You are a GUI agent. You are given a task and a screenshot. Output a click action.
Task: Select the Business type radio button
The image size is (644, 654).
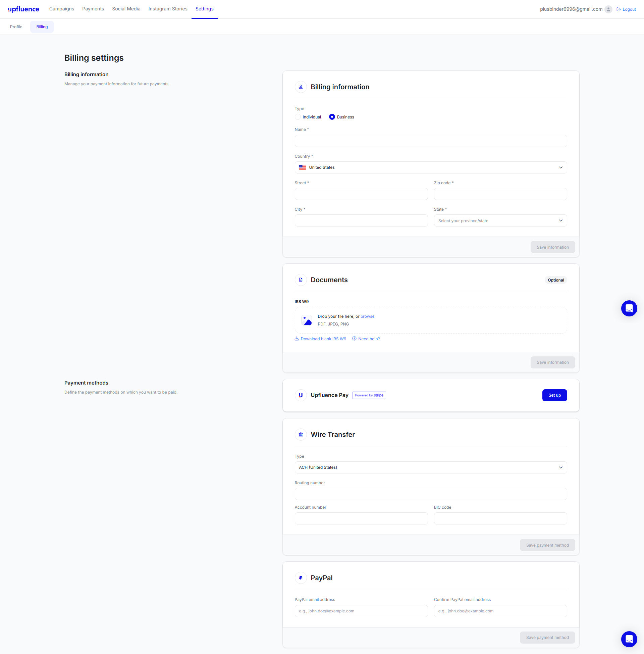coord(332,117)
